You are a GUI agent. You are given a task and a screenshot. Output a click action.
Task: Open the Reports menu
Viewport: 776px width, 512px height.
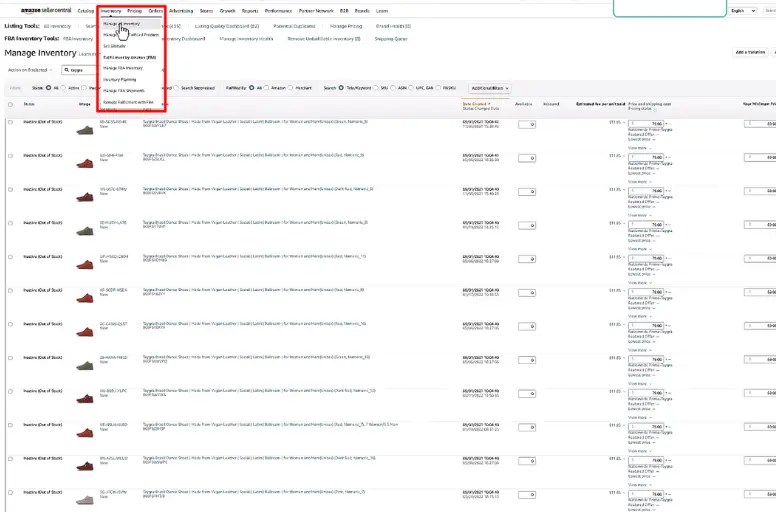[x=250, y=11]
